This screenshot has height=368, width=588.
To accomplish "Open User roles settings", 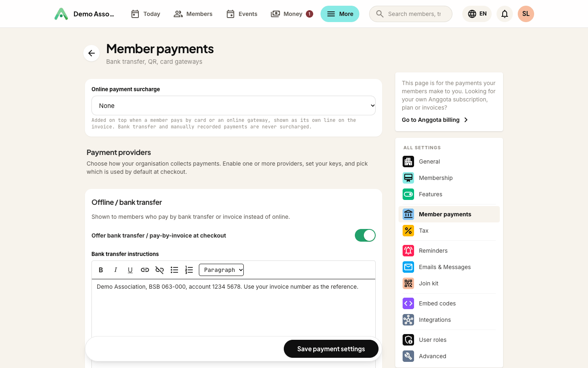I will pyautogui.click(x=449, y=340).
